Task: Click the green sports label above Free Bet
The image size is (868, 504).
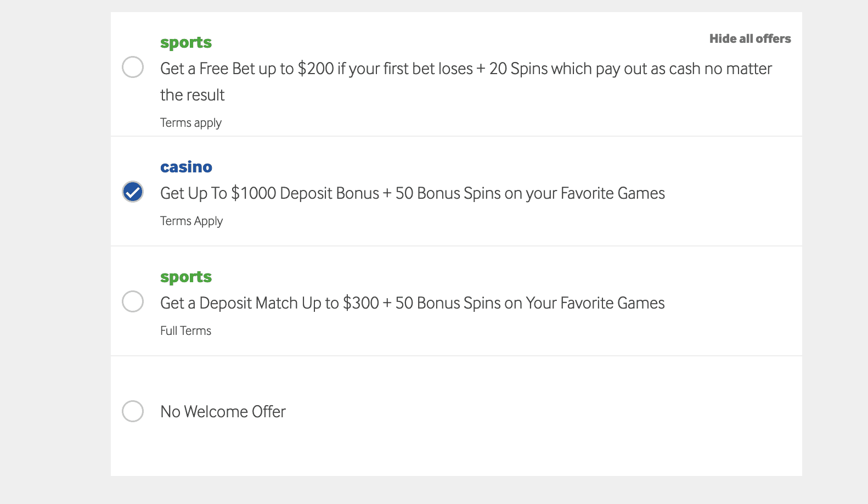Action: tap(185, 42)
